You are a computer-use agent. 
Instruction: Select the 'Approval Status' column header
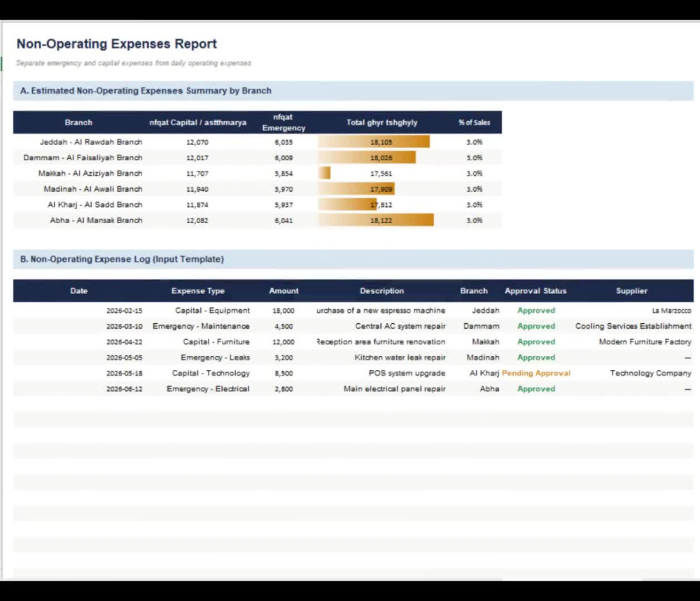click(535, 291)
